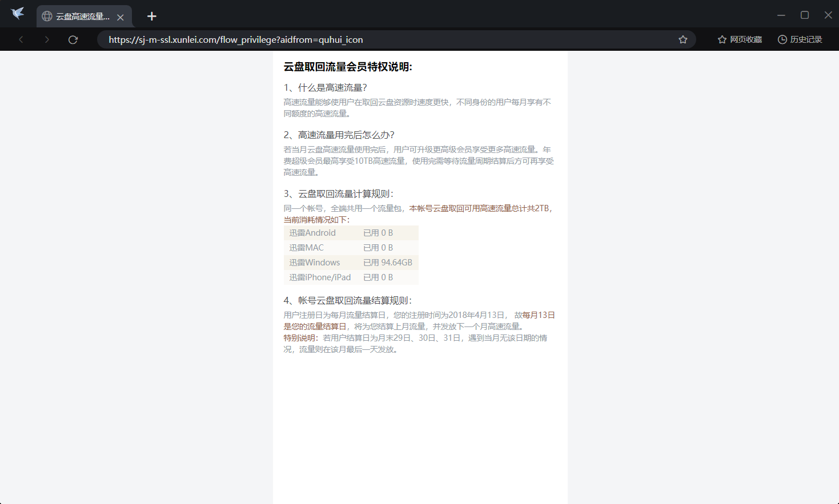Click the globe favicon on the tab
Screen dimensions: 839x504
coord(47,17)
